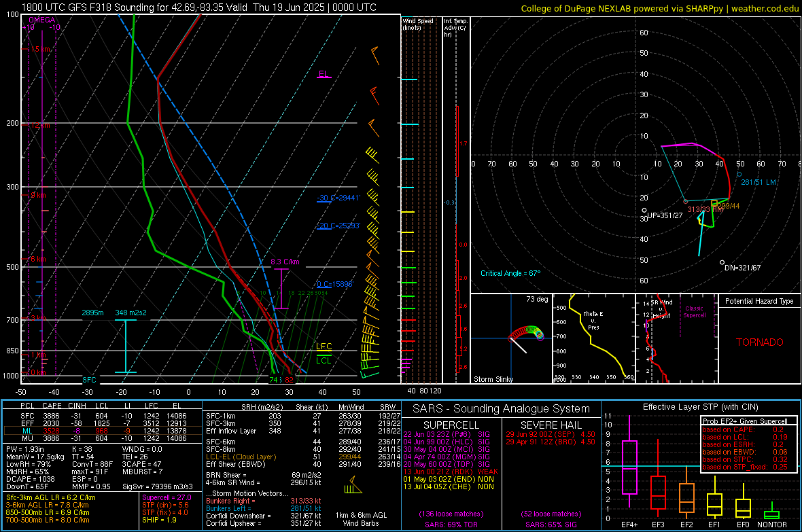
Task: Click the Bunkers Left = 281/51 kt line
Action: pyautogui.click(x=264, y=508)
